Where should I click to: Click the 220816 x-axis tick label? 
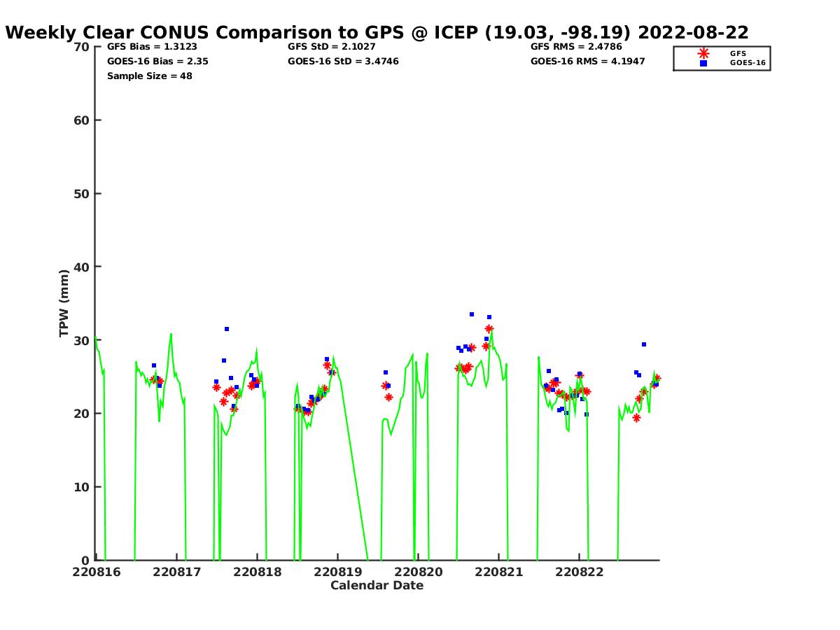pyautogui.click(x=97, y=573)
